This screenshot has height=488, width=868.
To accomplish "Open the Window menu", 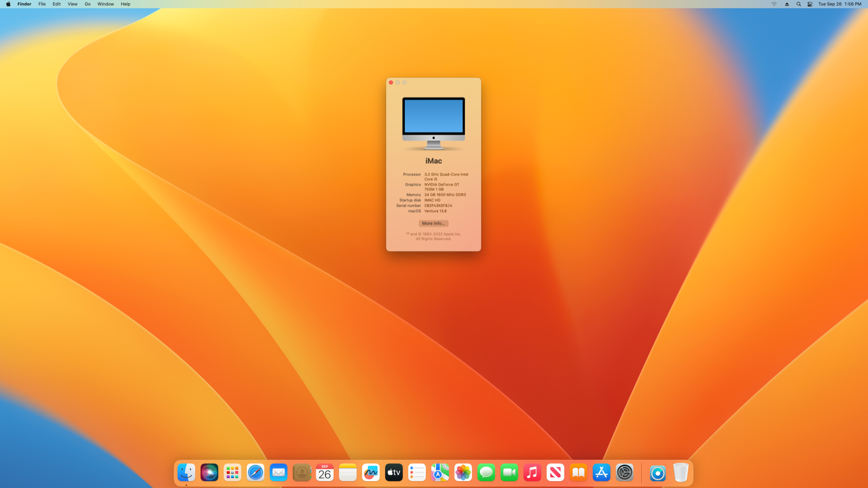I will (x=106, y=4).
